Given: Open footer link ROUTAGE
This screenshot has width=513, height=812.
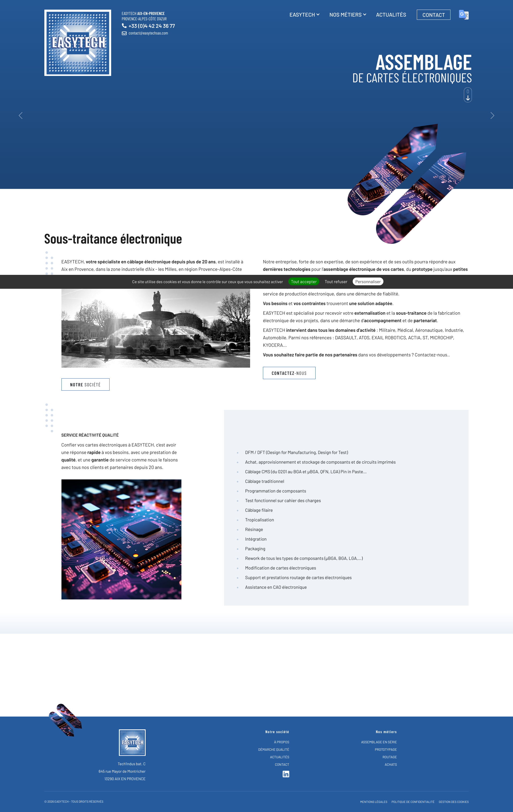Looking at the screenshot, I should 390,757.
